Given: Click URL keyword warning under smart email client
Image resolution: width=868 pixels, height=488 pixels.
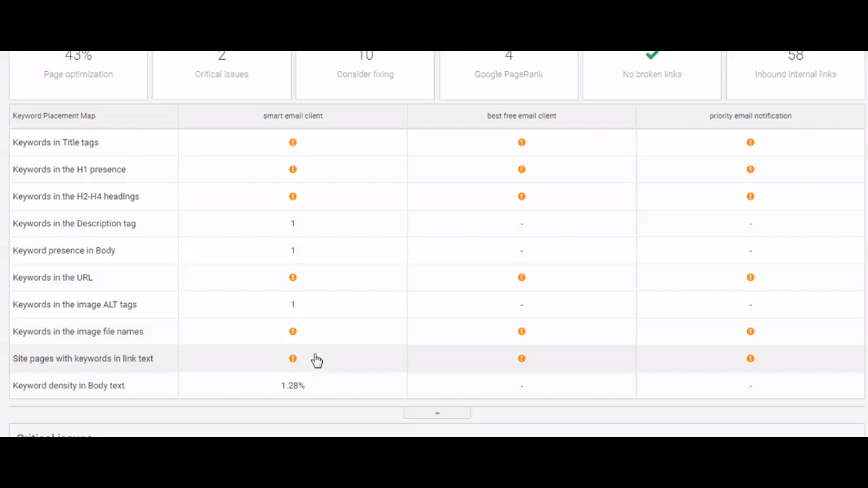Looking at the screenshot, I should [293, 278].
